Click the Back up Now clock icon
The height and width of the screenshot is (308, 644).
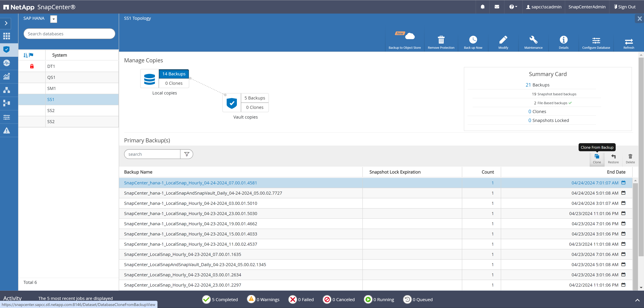tap(473, 40)
